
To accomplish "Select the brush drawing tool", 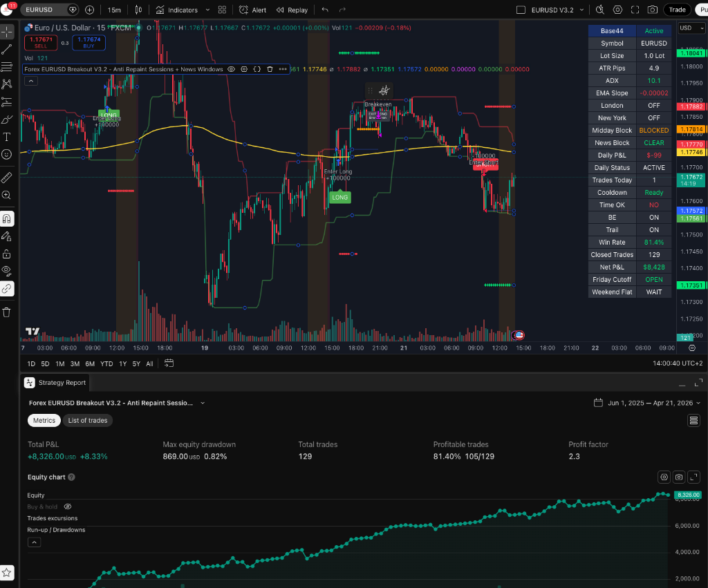I will pos(7,120).
